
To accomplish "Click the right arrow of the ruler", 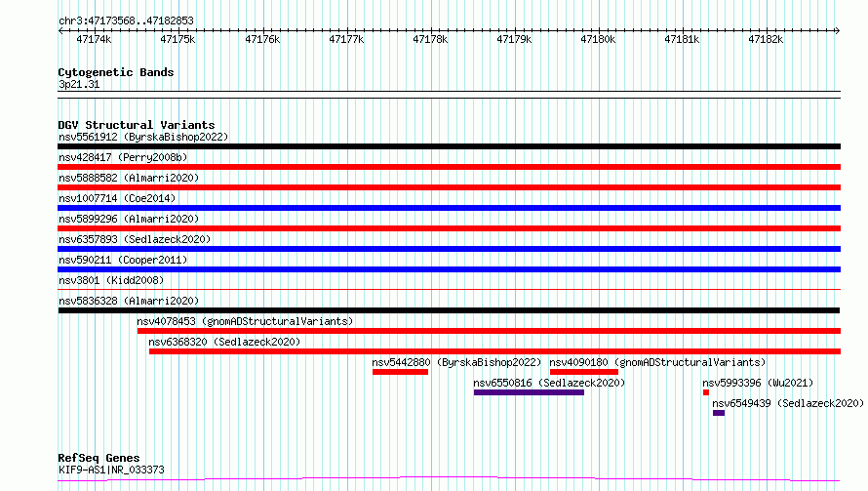I will point(837,30).
